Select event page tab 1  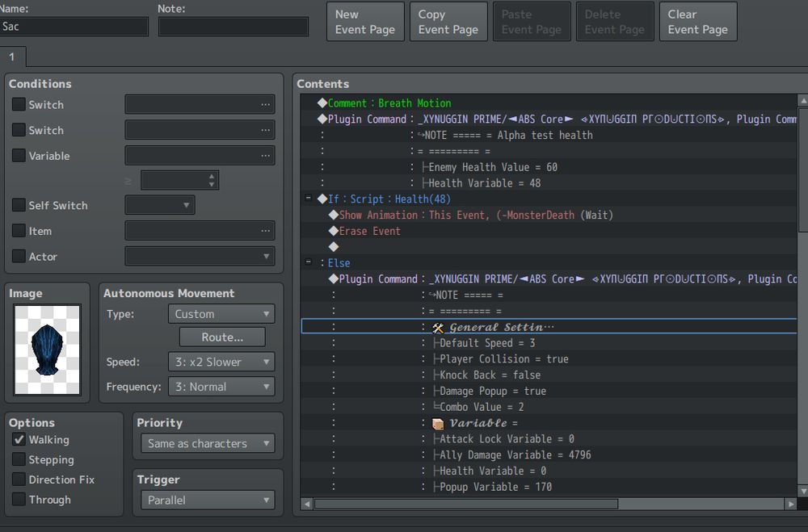13,57
